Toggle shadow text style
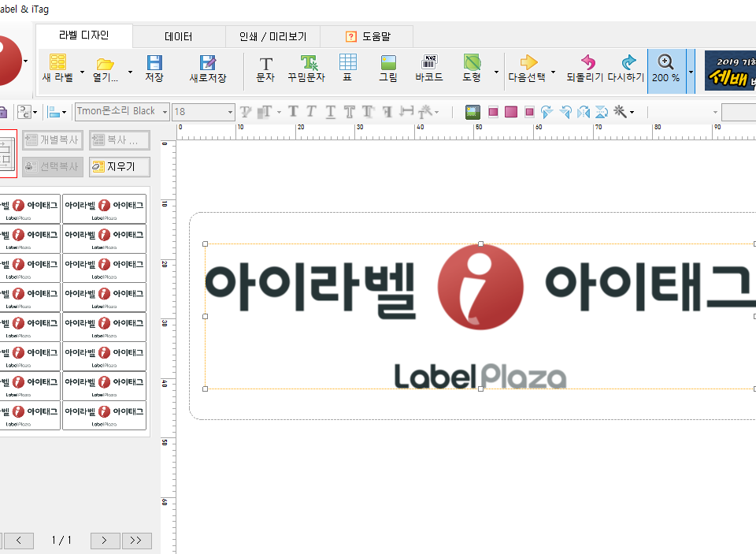 point(368,112)
